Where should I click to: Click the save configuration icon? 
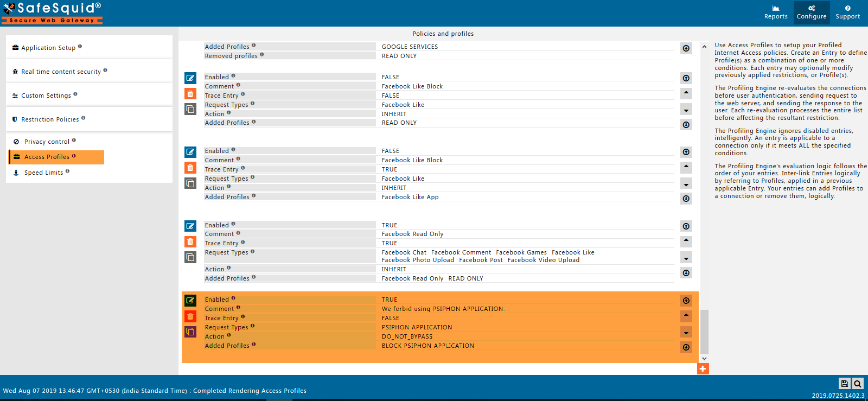point(844,384)
